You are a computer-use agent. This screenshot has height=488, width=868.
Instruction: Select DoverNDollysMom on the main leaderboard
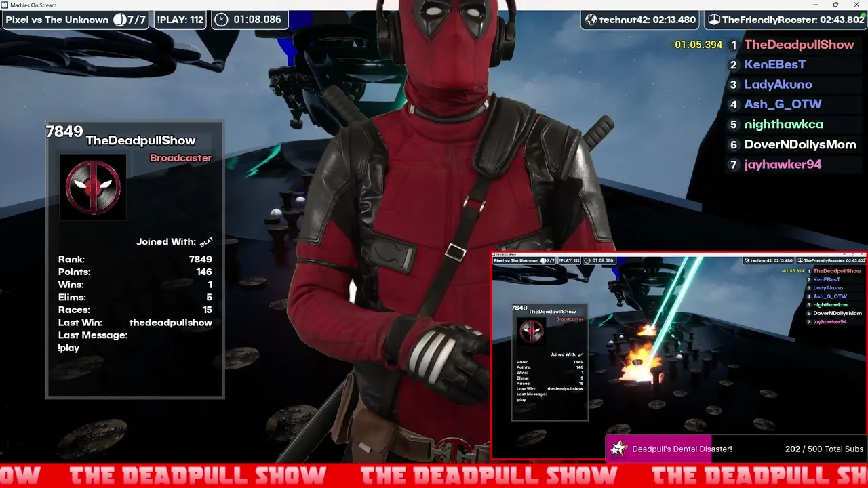pos(800,144)
